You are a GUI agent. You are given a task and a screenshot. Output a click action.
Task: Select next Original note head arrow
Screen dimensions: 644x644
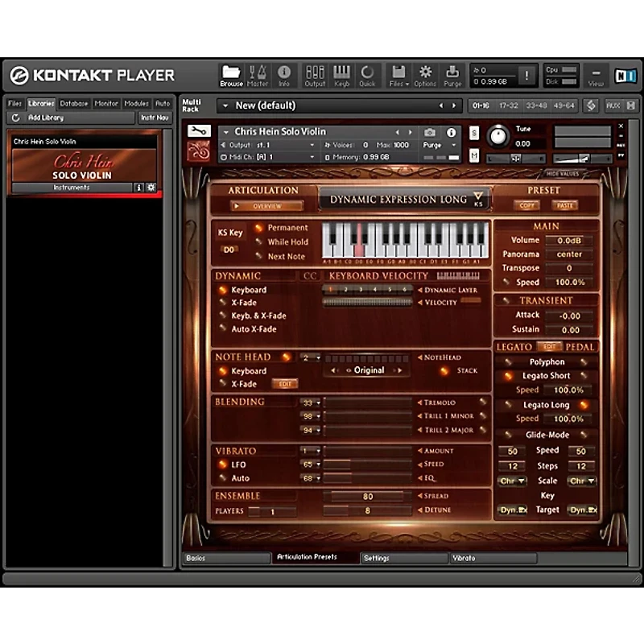399,370
